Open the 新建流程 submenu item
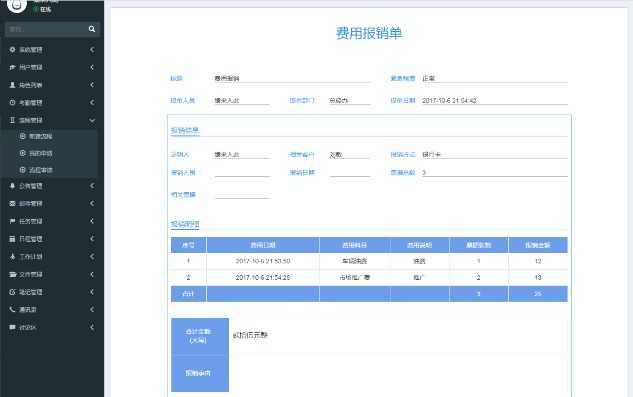 pos(40,137)
